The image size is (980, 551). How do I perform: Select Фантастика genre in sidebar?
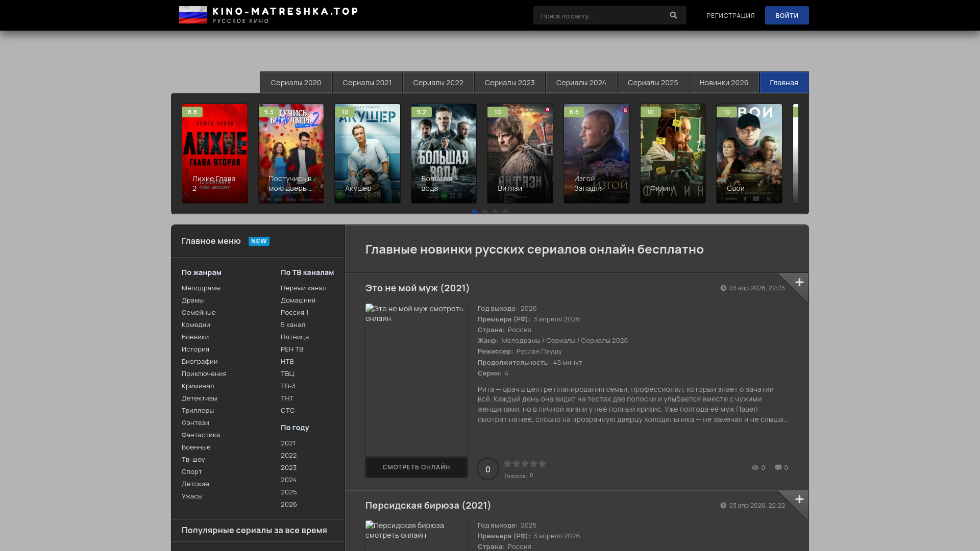point(201,435)
